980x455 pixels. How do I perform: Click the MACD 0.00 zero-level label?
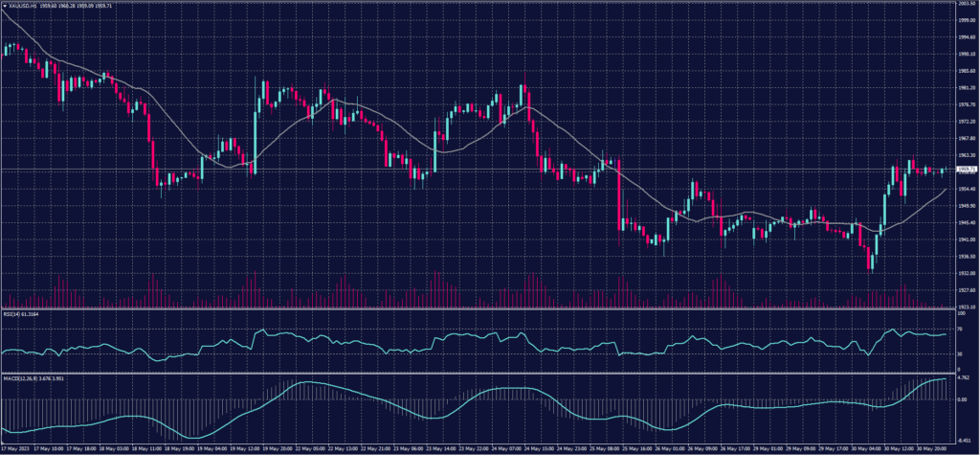963,398
